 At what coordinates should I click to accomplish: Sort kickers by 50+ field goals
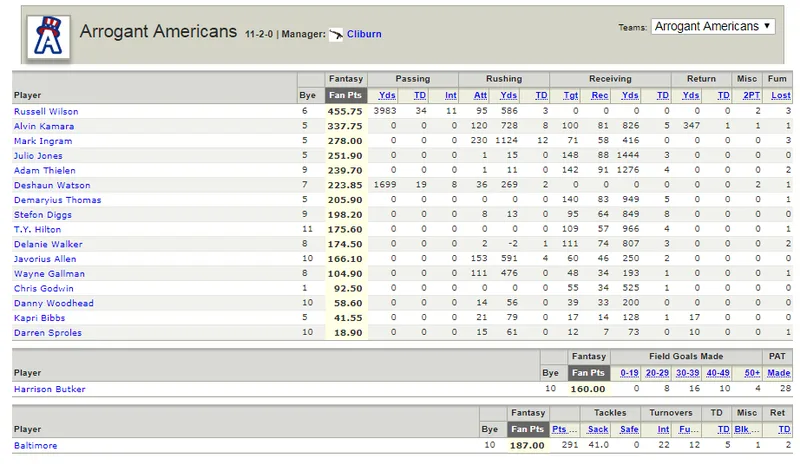click(752, 373)
